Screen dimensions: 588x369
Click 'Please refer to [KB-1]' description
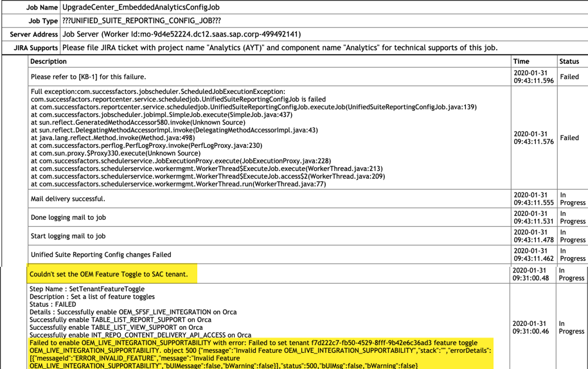[89, 76]
